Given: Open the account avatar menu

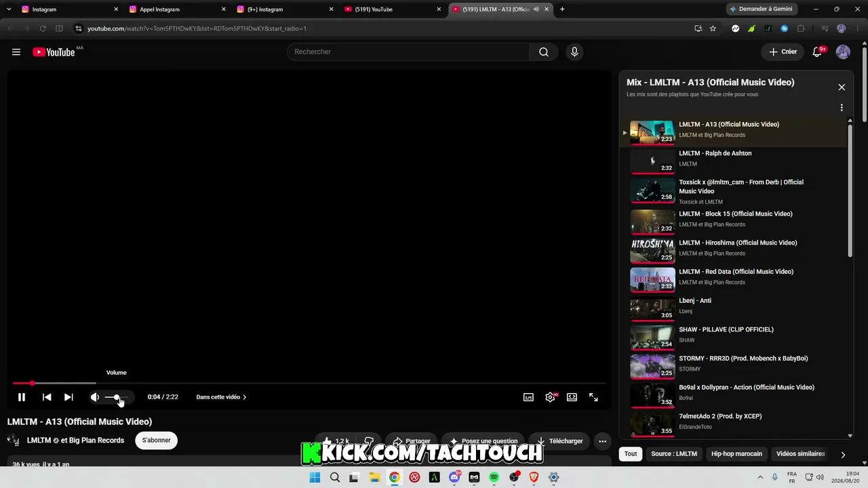Looking at the screenshot, I should (843, 52).
